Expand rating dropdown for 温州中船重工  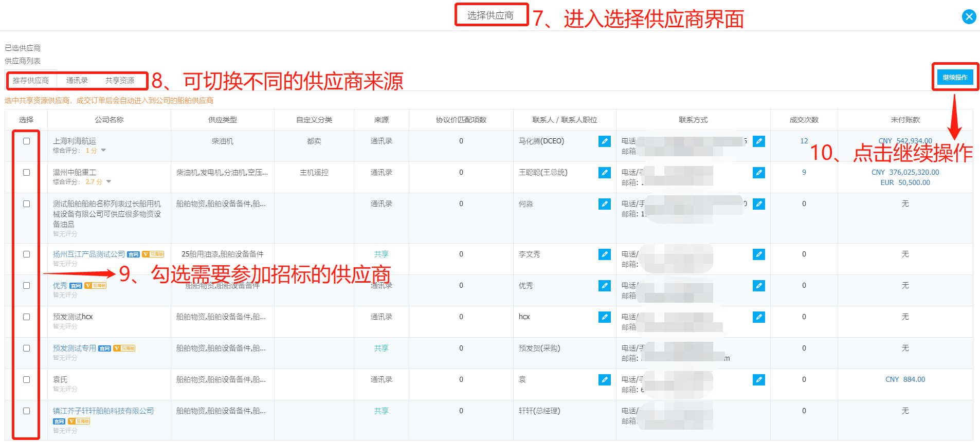pyautogui.click(x=108, y=182)
